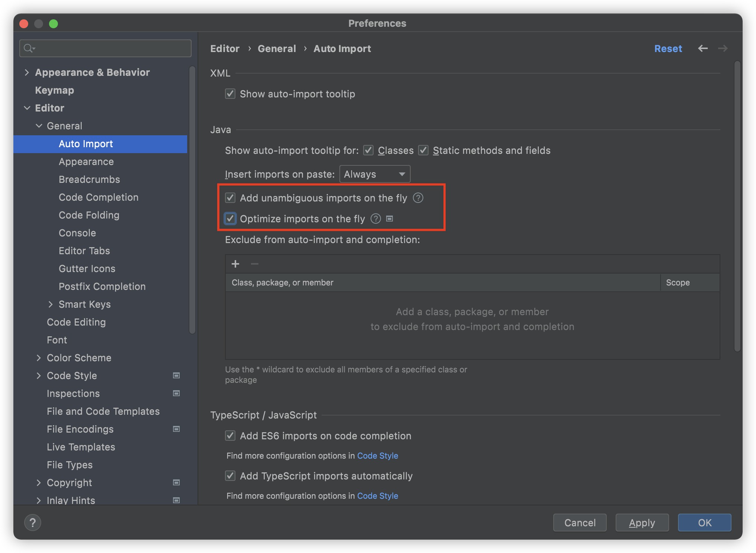Select Gutter Icons settings

(x=87, y=269)
